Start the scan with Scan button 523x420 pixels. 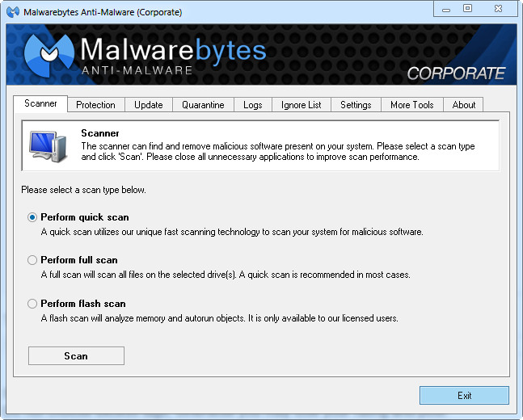[x=76, y=355]
